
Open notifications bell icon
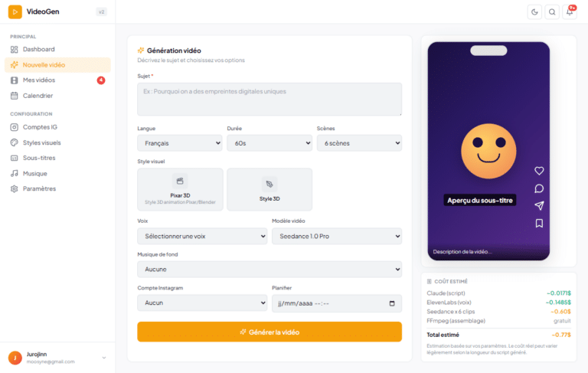coord(570,11)
